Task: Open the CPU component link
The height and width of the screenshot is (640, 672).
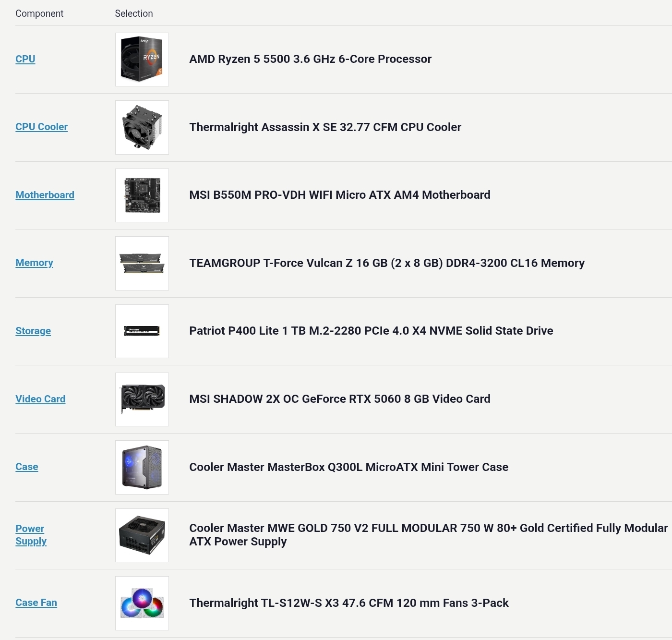Action: pyautogui.click(x=25, y=59)
